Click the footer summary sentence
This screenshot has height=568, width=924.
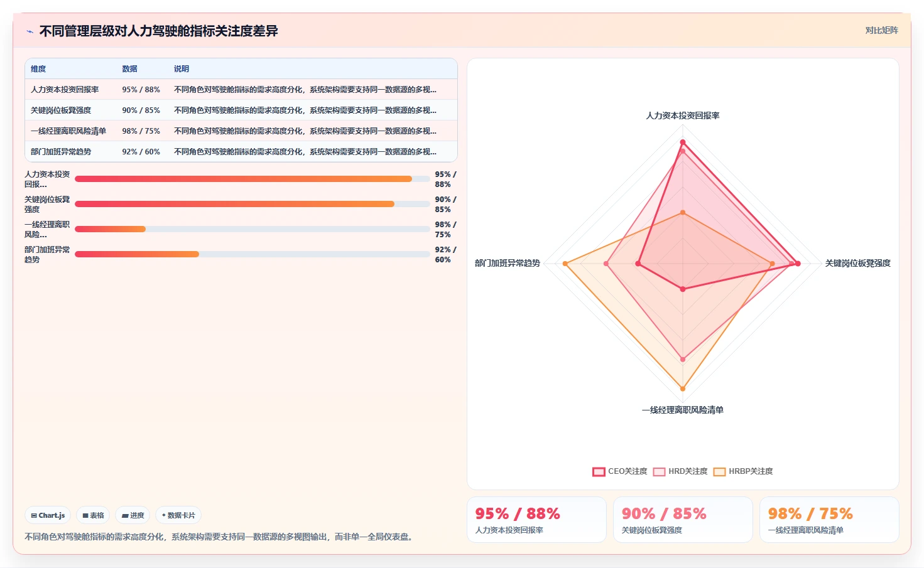[220, 537]
